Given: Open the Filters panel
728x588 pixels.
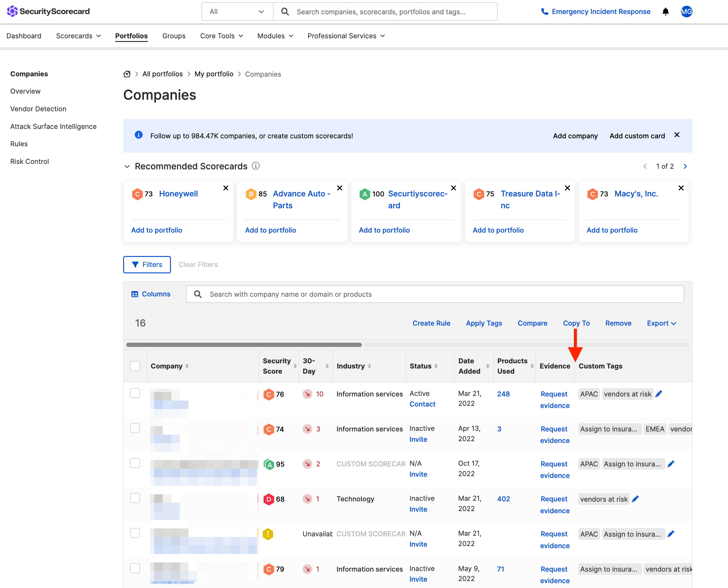Looking at the screenshot, I should (x=147, y=265).
